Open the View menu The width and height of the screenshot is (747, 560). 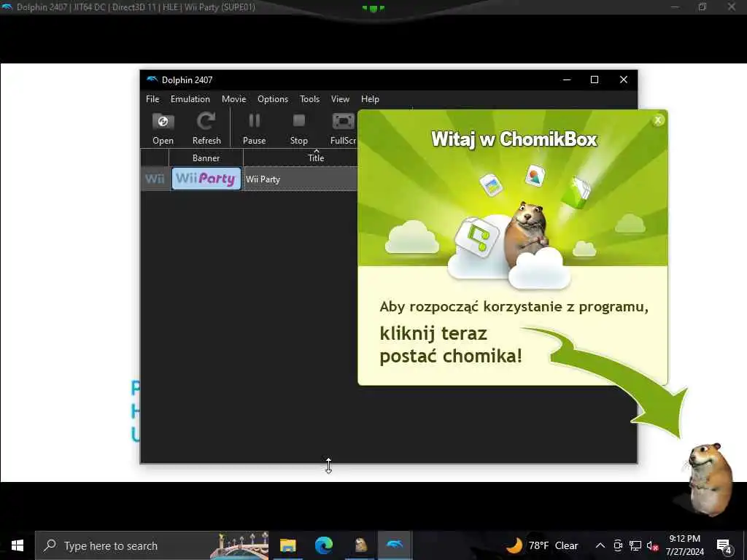[340, 99]
